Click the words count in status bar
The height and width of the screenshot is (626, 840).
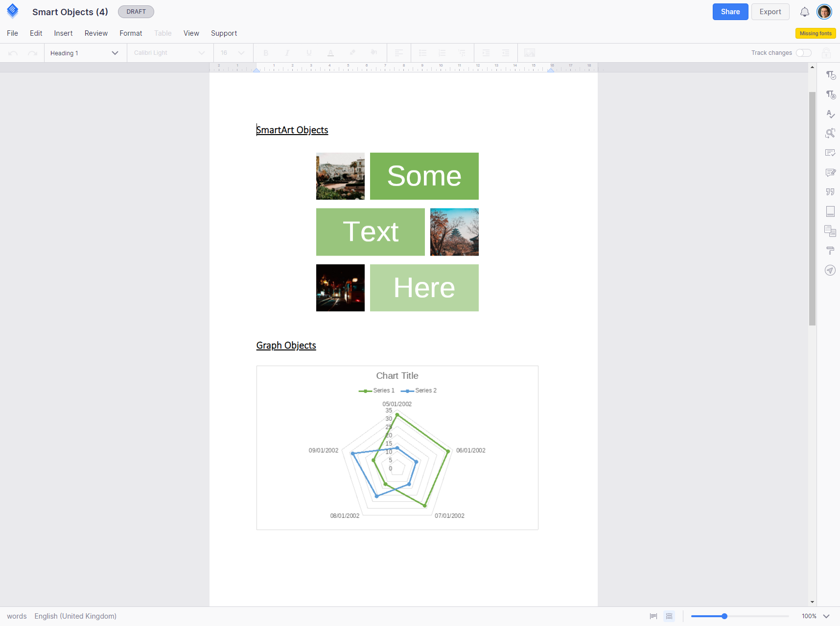(x=17, y=616)
